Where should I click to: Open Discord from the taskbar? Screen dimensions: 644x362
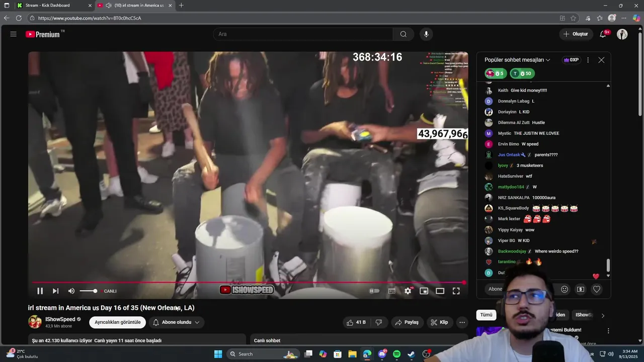[x=382, y=354]
